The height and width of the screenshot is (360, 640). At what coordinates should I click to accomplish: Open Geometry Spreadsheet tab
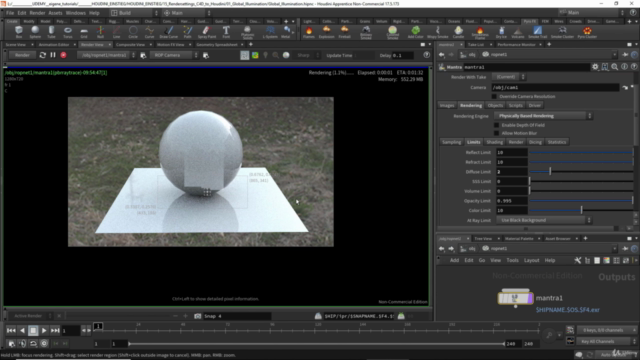click(x=217, y=44)
